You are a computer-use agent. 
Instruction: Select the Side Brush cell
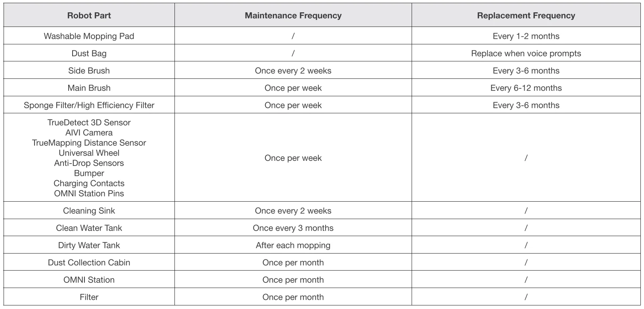pyautogui.click(x=89, y=71)
